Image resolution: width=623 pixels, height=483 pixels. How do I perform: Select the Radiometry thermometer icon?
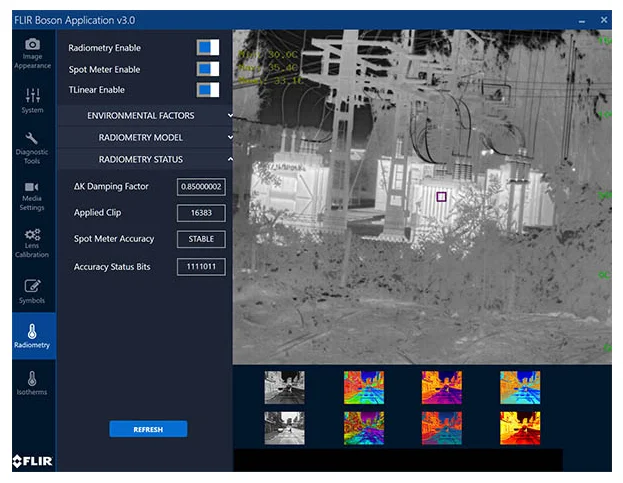pyautogui.click(x=33, y=332)
